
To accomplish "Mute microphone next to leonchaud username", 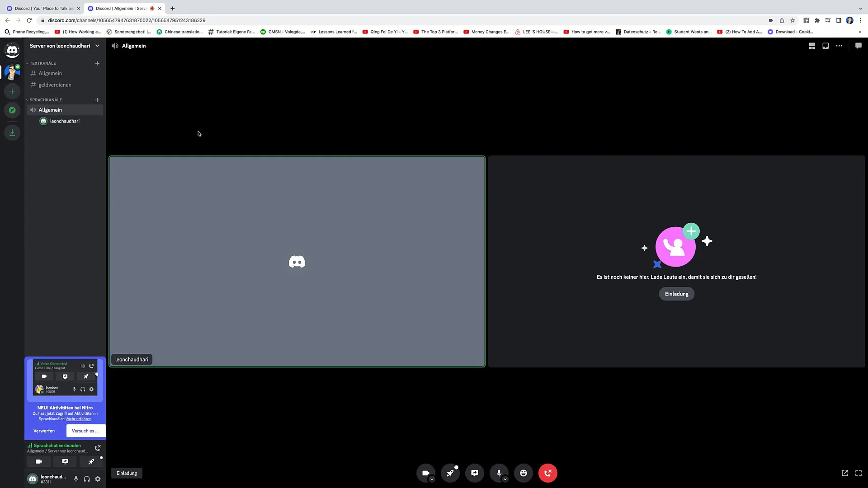I will pyautogui.click(x=76, y=479).
